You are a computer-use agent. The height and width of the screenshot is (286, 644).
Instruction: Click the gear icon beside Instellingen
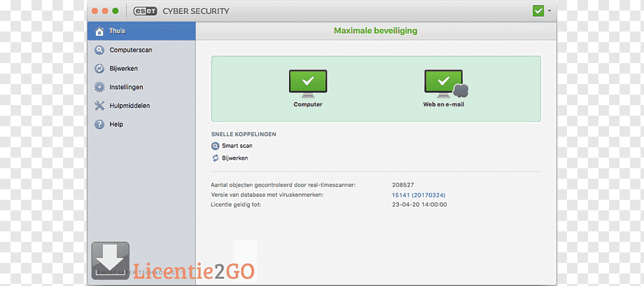(x=99, y=87)
